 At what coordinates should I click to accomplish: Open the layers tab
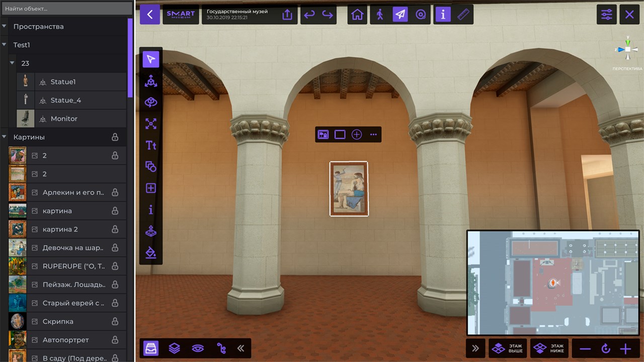coord(174,348)
